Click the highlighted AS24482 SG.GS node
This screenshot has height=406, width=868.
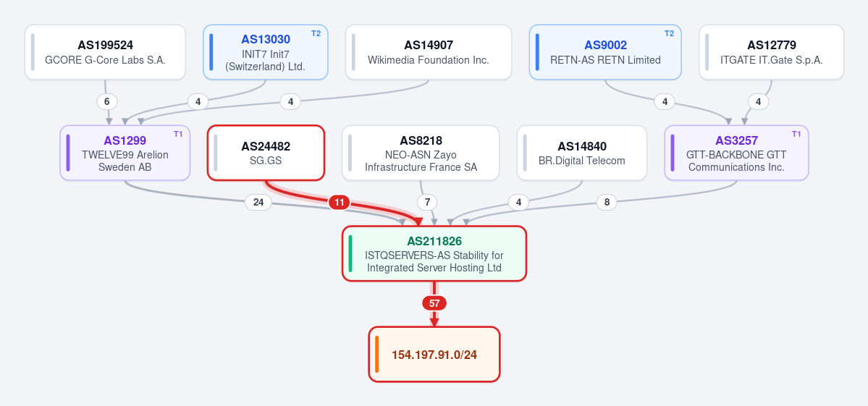[266, 153]
